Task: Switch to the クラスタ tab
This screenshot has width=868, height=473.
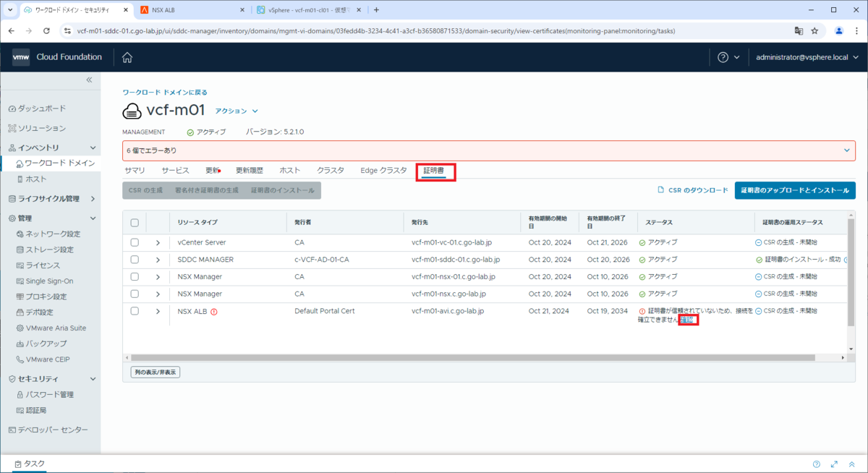Action: click(331, 171)
